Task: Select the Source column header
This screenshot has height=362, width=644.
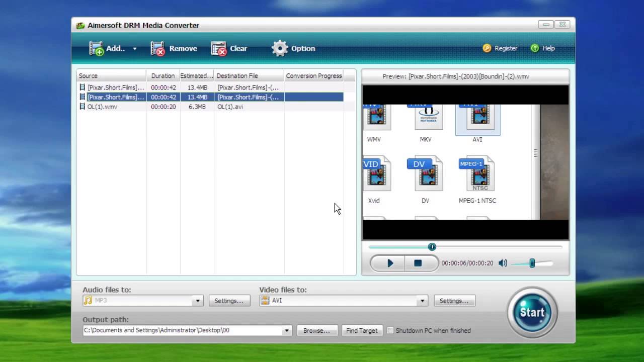Action: click(111, 76)
